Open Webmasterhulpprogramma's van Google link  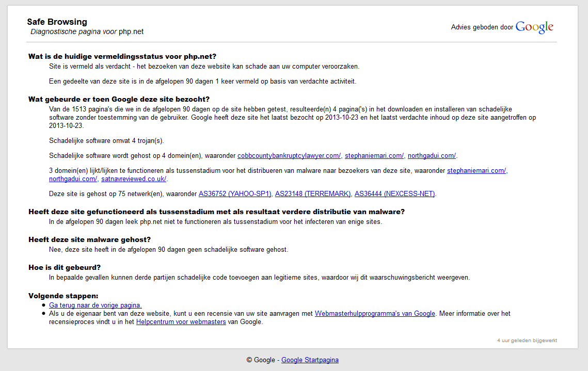(375, 314)
